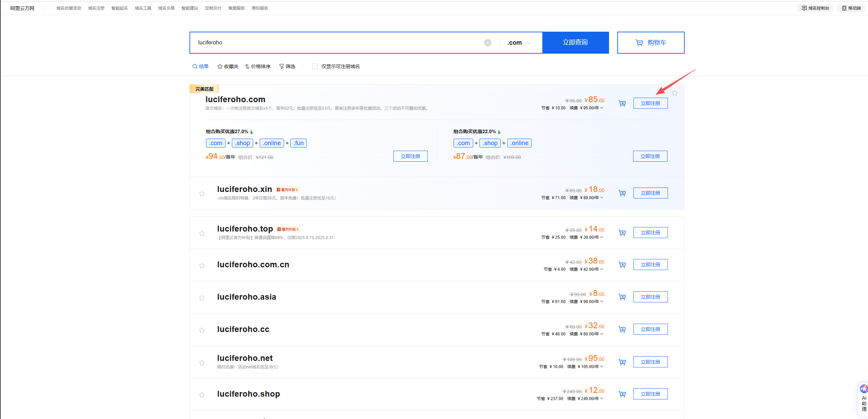The width and height of the screenshot is (868, 419).
Task: Add luciferoho.net to shopping cart
Action: click(x=622, y=362)
